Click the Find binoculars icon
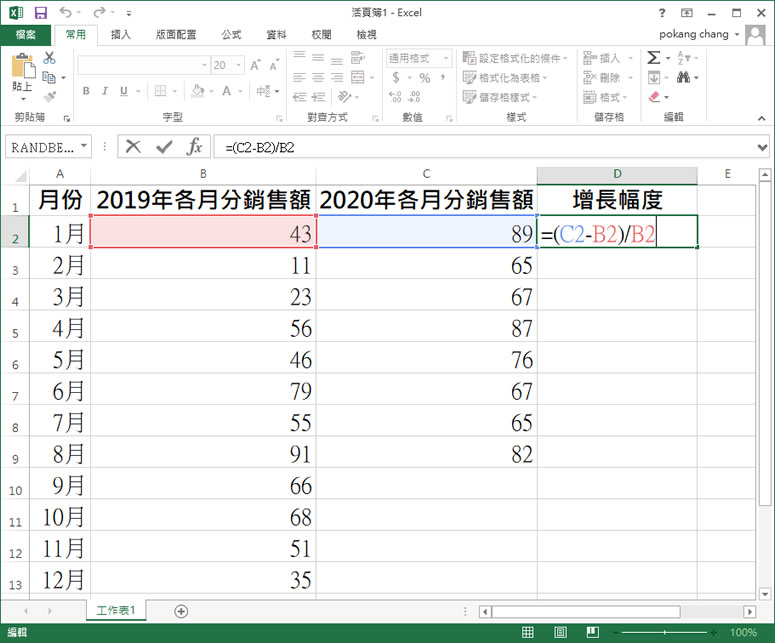The width and height of the screenshot is (775, 643). click(x=684, y=77)
